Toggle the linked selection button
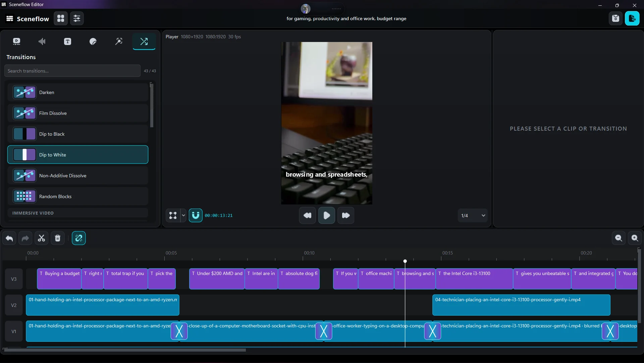This screenshot has width=644, height=363. click(79, 238)
